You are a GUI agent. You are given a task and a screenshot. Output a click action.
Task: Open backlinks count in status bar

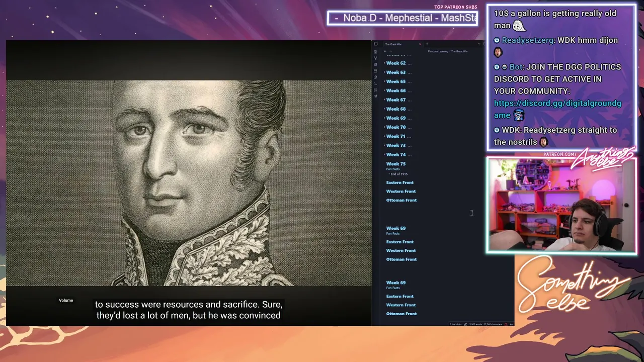[x=455, y=324]
